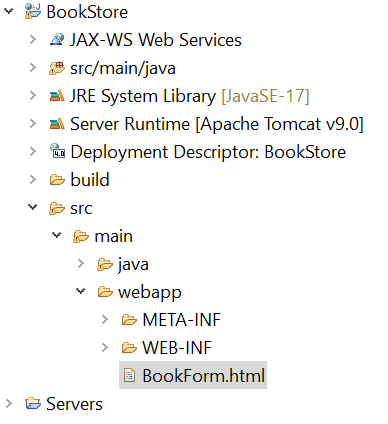Viewport: 388px width, 424px height.
Task: Click the src folder icon
Action: pyautogui.click(x=57, y=208)
